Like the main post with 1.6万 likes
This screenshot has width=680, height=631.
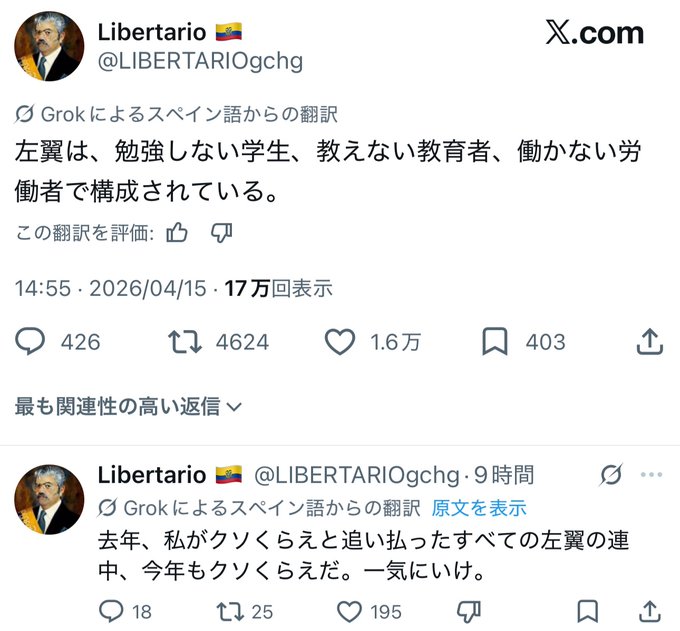pyautogui.click(x=340, y=342)
